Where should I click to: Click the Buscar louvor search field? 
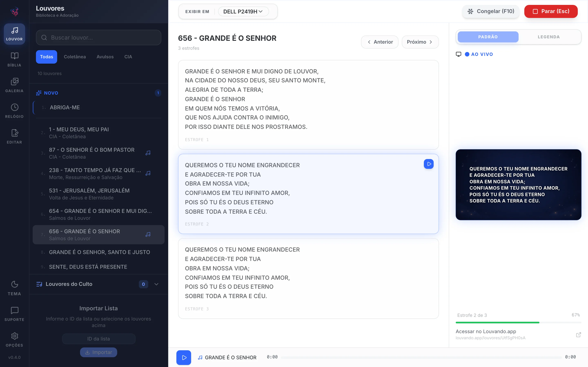(x=98, y=38)
